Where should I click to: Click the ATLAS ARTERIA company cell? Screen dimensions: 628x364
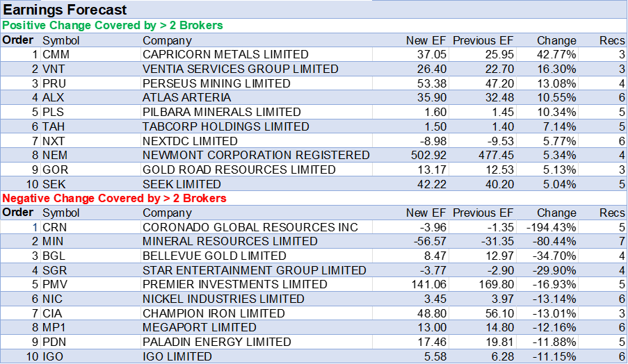coord(186,98)
